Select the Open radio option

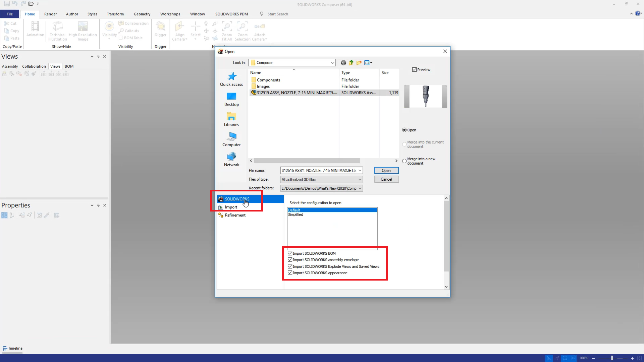[x=405, y=130]
